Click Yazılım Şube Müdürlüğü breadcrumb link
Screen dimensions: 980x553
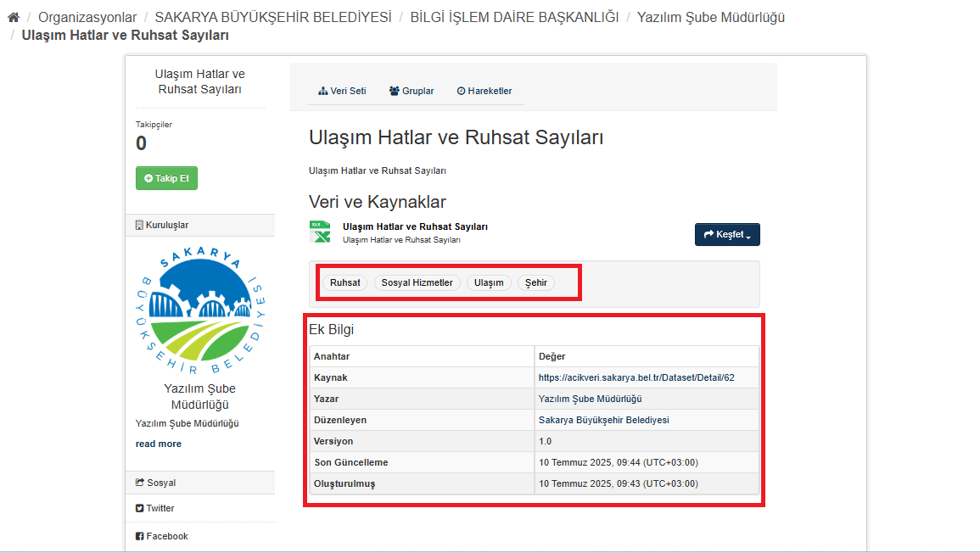710,17
